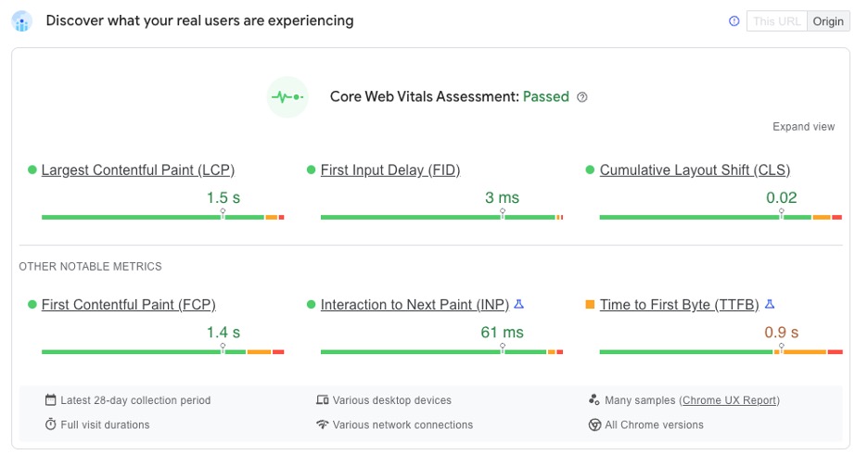Click the desktop devices icon
Viewport: 868px width, 467px height.
[322, 400]
